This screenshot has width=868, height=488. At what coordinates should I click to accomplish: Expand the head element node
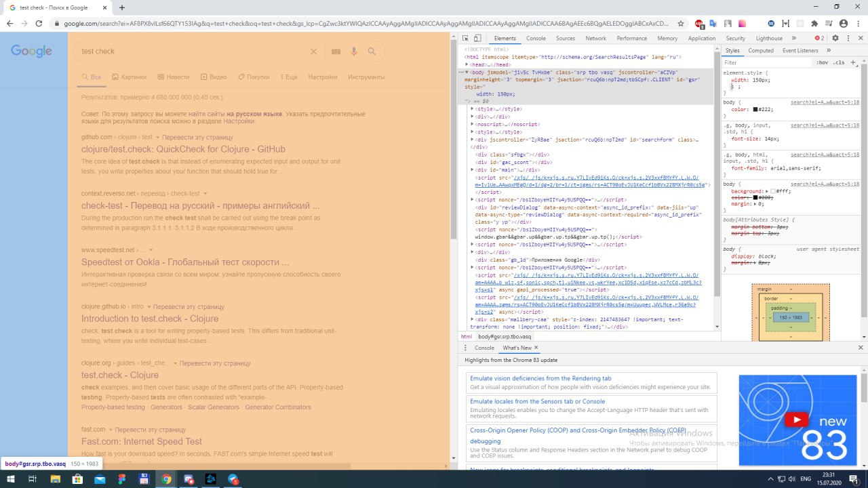[467, 64]
